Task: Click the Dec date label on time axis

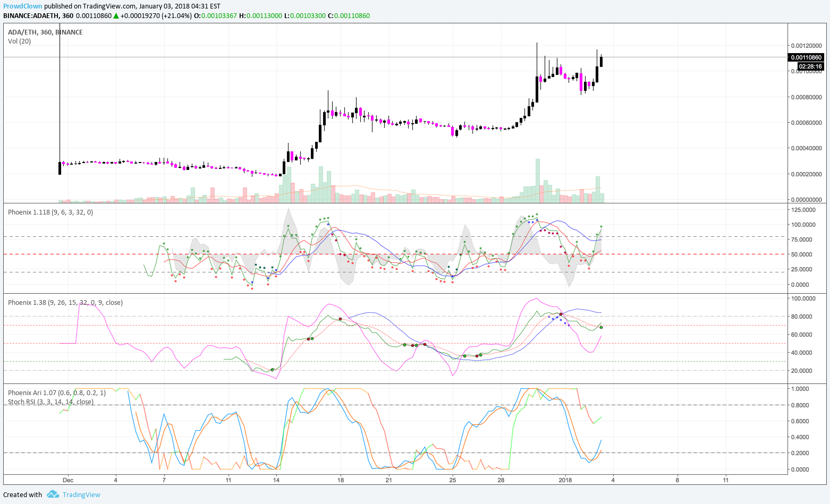Action: 68,480
